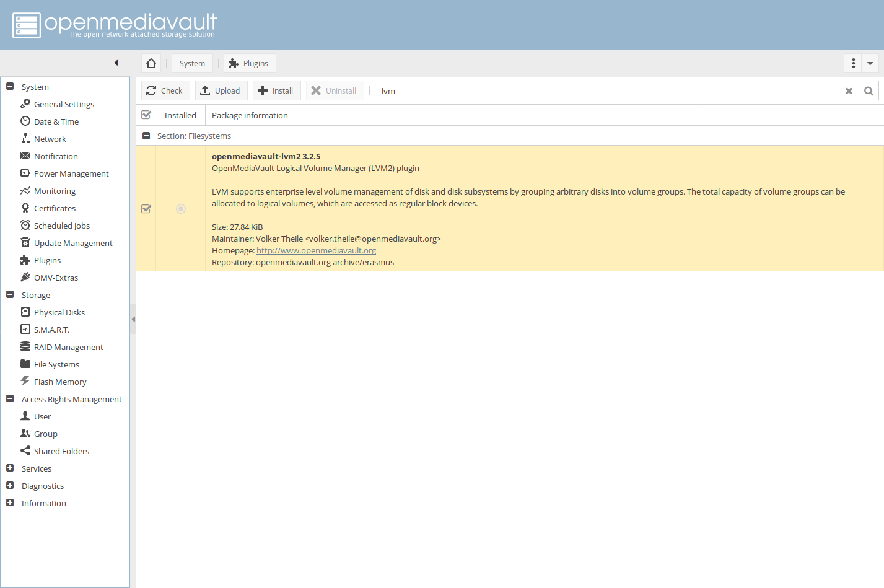Viewport: 884px width, 588px height.
Task: Click the installed status indicator for lvm2
Action: (x=181, y=209)
